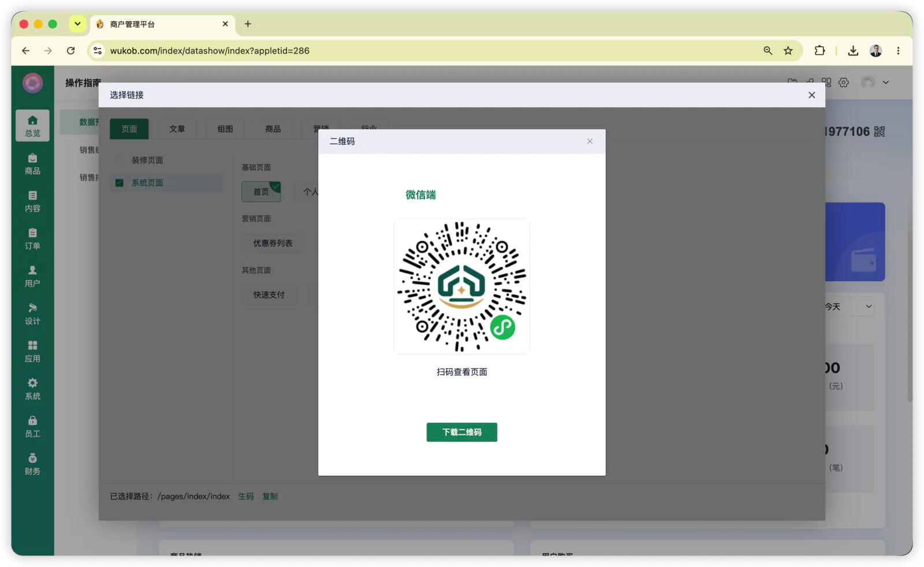Close the 选择链接 modal
Image resolution: width=924 pixels, height=567 pixels.
click(811, 95)
